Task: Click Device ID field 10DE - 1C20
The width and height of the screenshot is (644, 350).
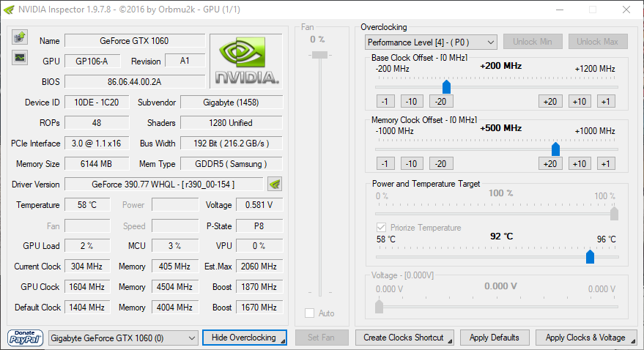Action: (x=97, y=103)
